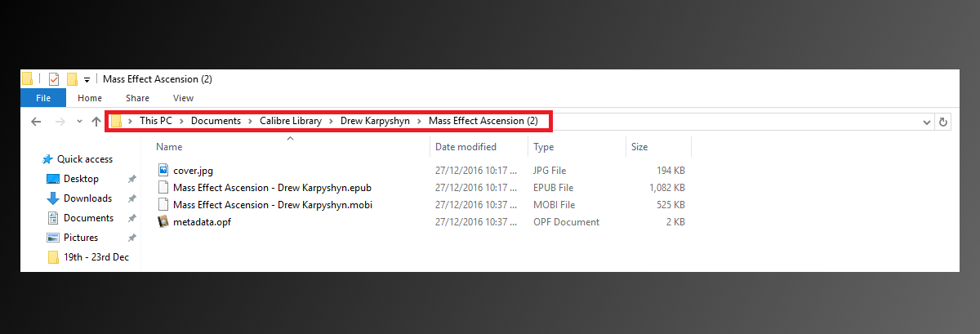Click the Forward navigation arrow
980x334 pixels.
[60, 122]
